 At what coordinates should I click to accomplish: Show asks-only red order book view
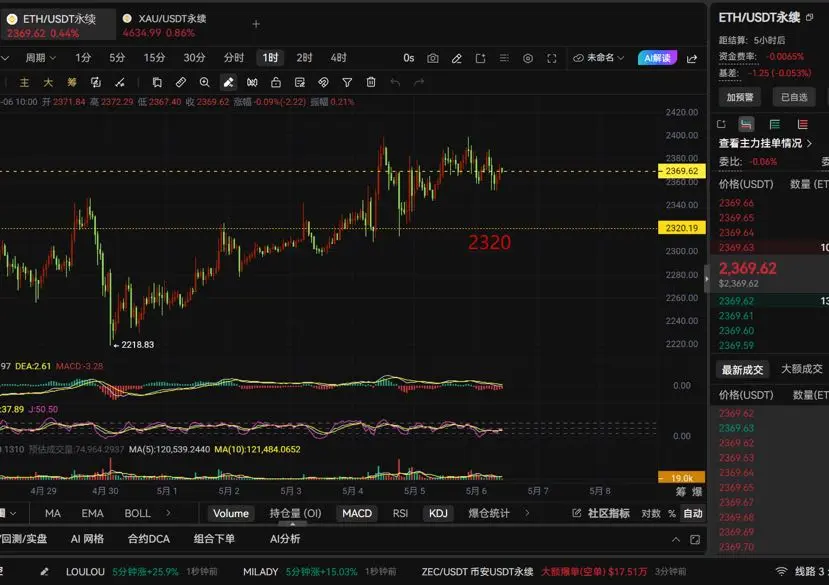tap(803, 124)
